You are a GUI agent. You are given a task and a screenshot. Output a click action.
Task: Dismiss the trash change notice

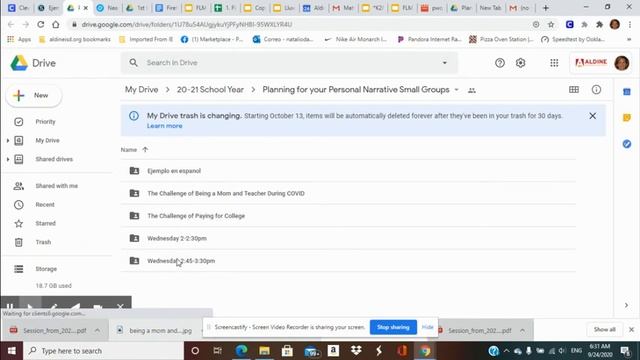[x=593, y=116]
